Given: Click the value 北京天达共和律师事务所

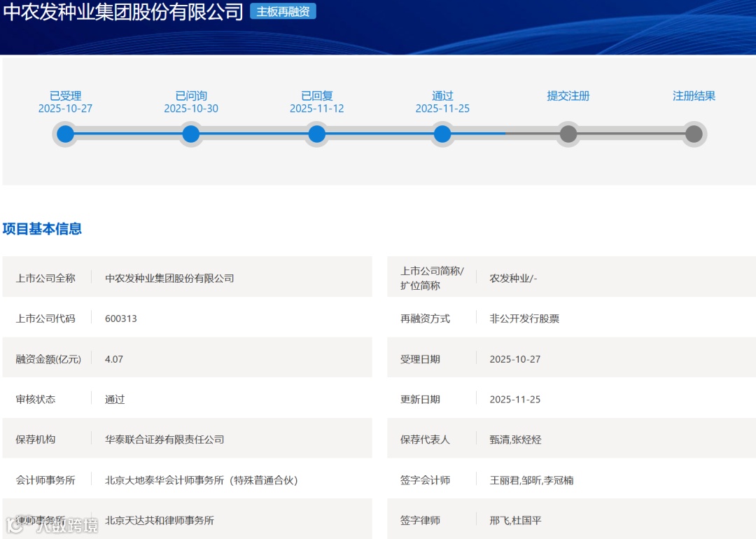Looking at the screenshot, I should click(160, 521).
